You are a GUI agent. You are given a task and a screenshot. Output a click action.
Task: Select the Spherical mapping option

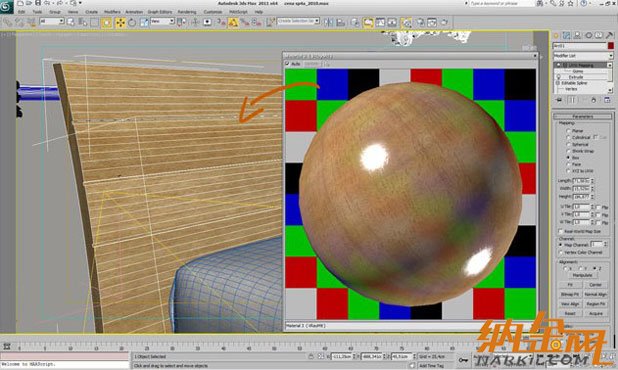(x=568, y=144)
